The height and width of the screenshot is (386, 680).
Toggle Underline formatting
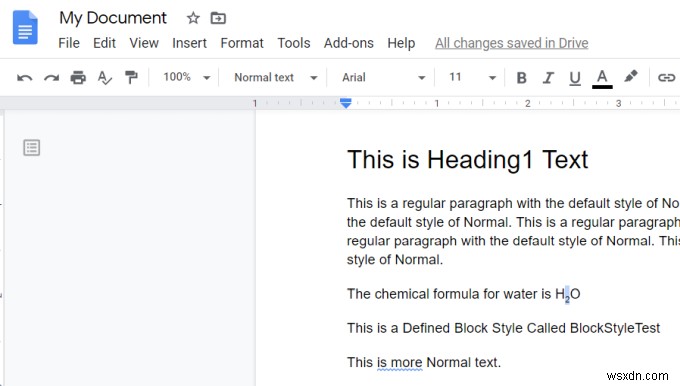pos(575,78)
